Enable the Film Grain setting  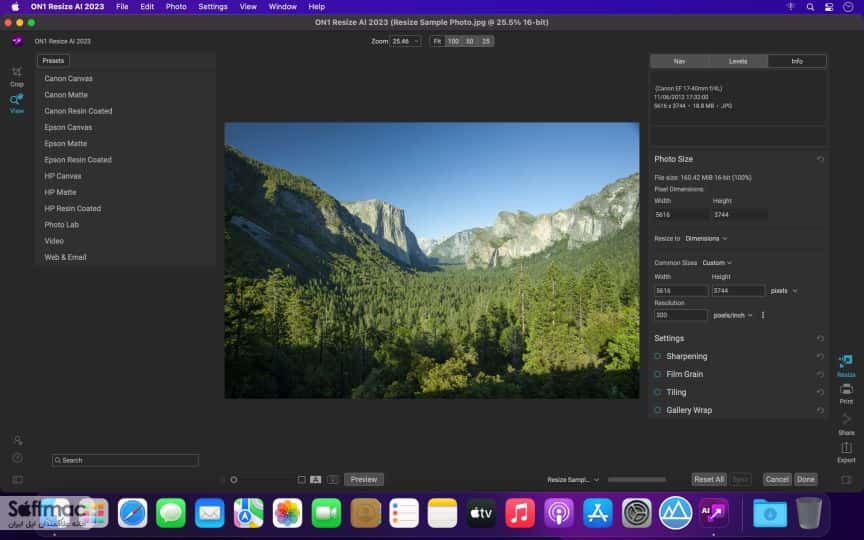point(657,374)
